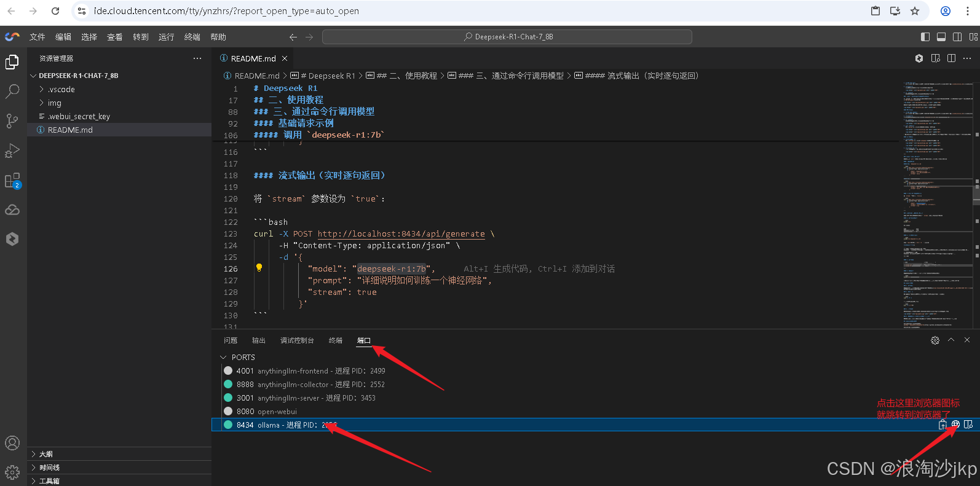The image size is (980, 486).
Task: Toggle primary sidebar visibility
Action: (x=925, y=37)
